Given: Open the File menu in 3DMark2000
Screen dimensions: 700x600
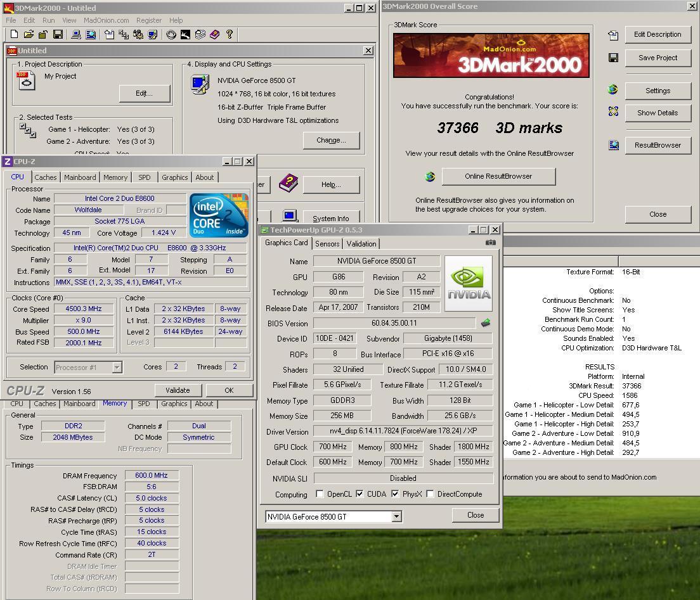Looking at the screenshot, I should tap(11, 20).
